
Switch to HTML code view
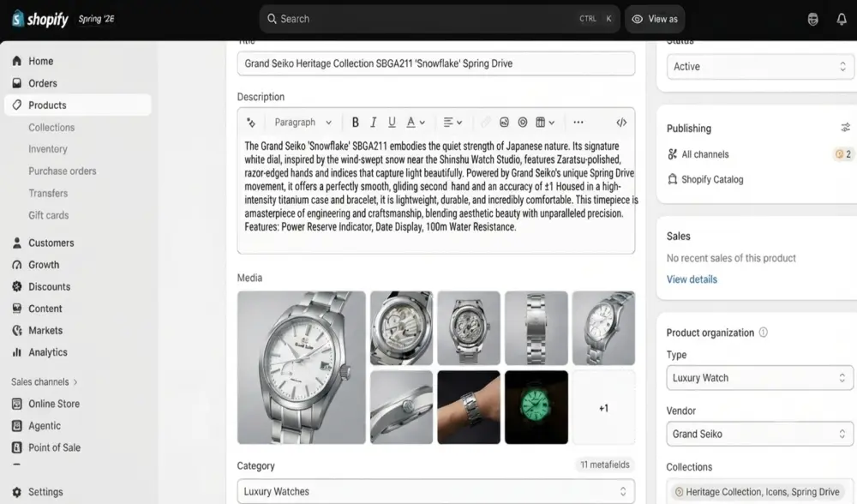(621, 123)
